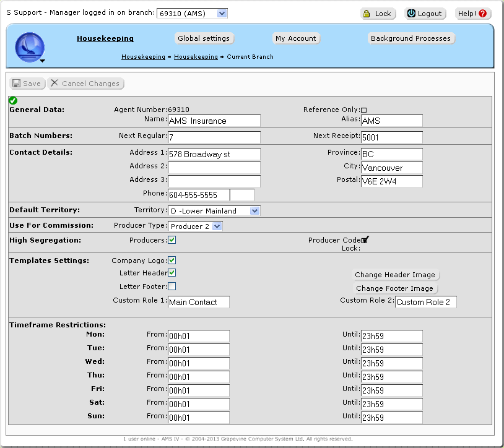The image size is (504, 448).
Task: Click the Change Header Image button
Action: (x=396, y=275)
